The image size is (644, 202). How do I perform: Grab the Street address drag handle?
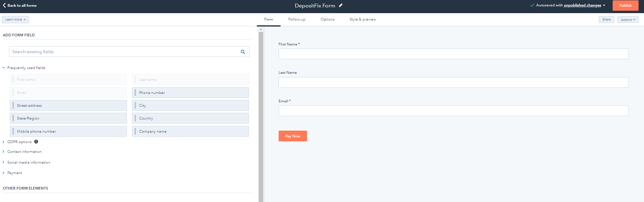[13, 105]
